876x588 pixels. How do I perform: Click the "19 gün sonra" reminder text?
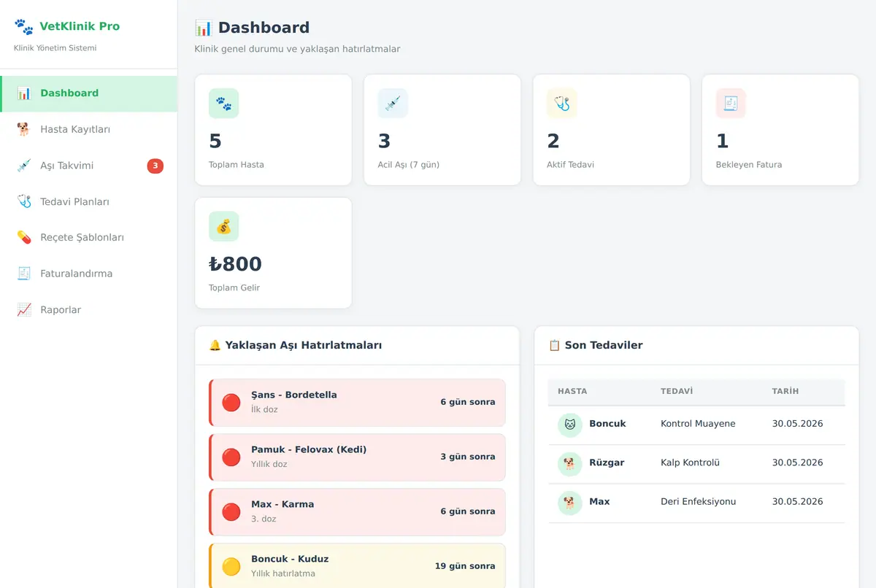coord(465,566)
